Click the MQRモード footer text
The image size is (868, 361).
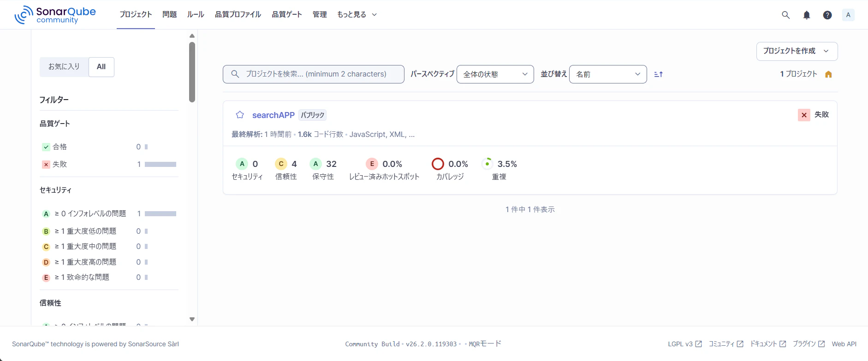click(x=485, y=344)
